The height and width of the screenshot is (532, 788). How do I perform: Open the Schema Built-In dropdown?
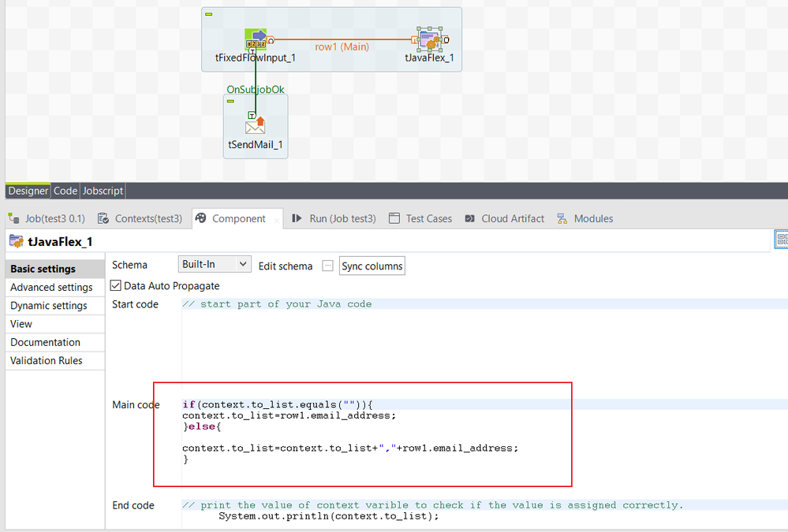[x=215, y=264]
